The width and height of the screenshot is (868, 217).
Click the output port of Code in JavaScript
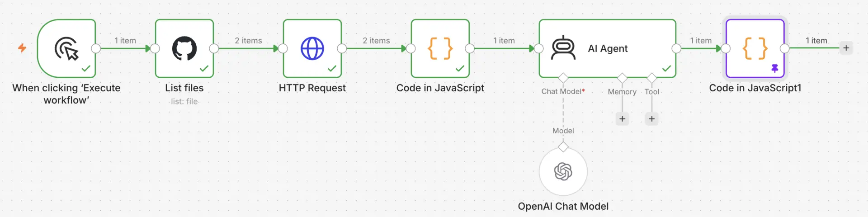click(x=470, y=48)
